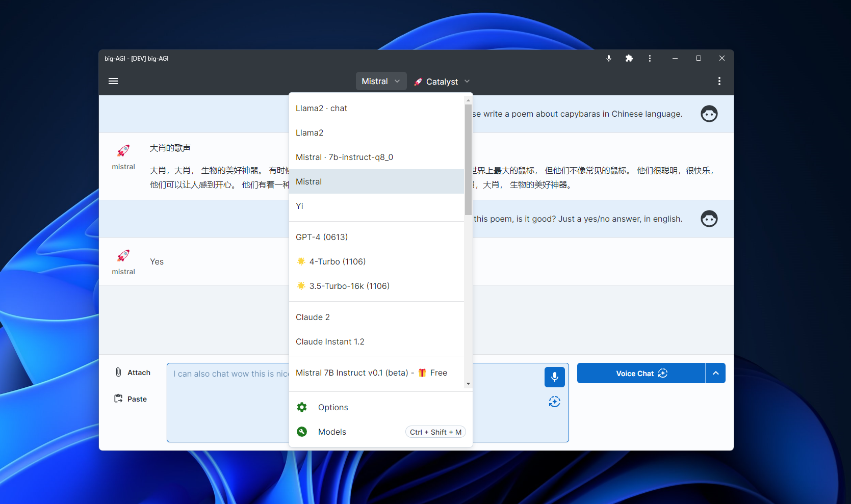The image size is (851, 504).
Task: Select Mistral 7B Instruct v0.1 (beta) Free
Action: pos(376,373)
